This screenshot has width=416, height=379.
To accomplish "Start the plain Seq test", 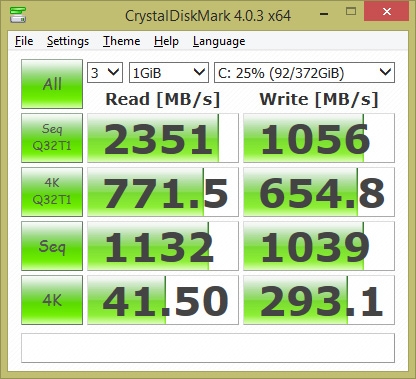I will [x=52, y=246].
